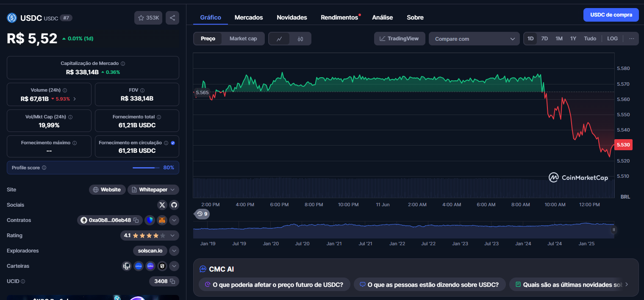
Task: Add USDC to watchlist via star 353K
Action: click(148, 18)
